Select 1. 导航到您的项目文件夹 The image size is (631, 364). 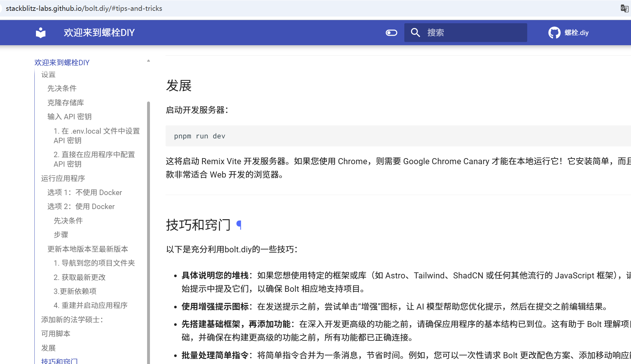coord(94,263)
